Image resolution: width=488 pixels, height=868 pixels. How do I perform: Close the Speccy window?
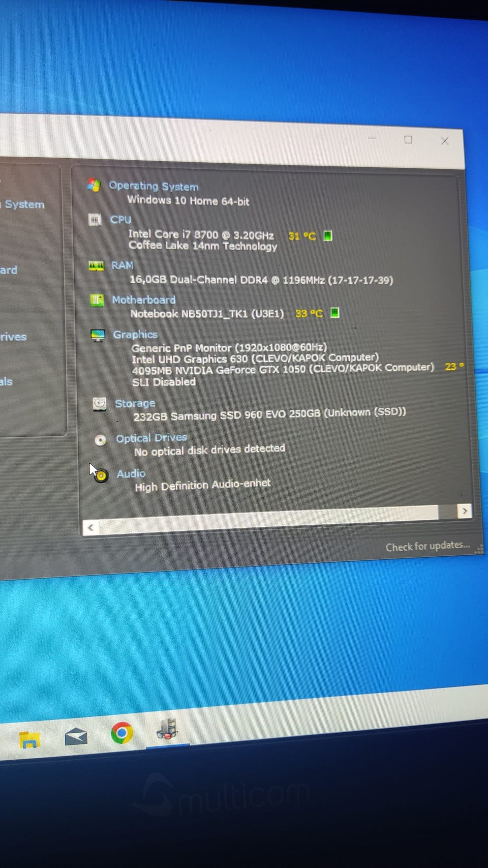(x=445, y=141)
